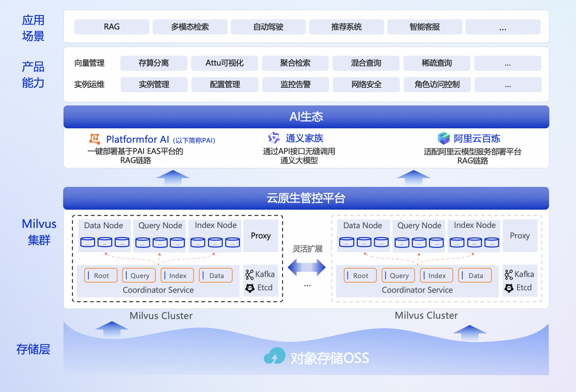Image resolution: width=576 pixels, height=392 pixels.
Task: Click the Kafka icon in right cluster
Action: click(509, 275)
